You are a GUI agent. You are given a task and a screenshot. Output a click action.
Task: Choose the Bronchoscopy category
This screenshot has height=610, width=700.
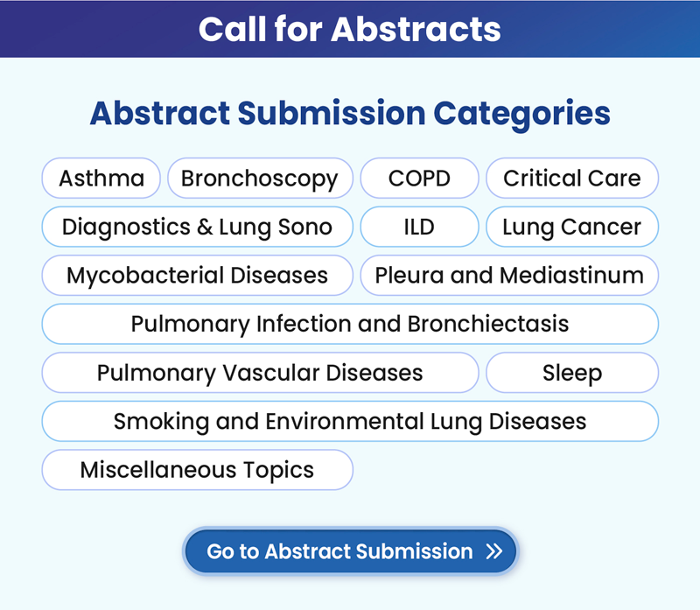[x=260, y=178]
